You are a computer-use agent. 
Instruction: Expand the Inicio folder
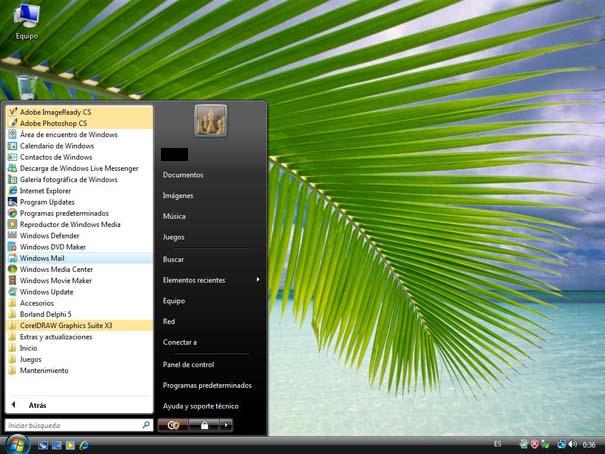[x=79, y=348]
